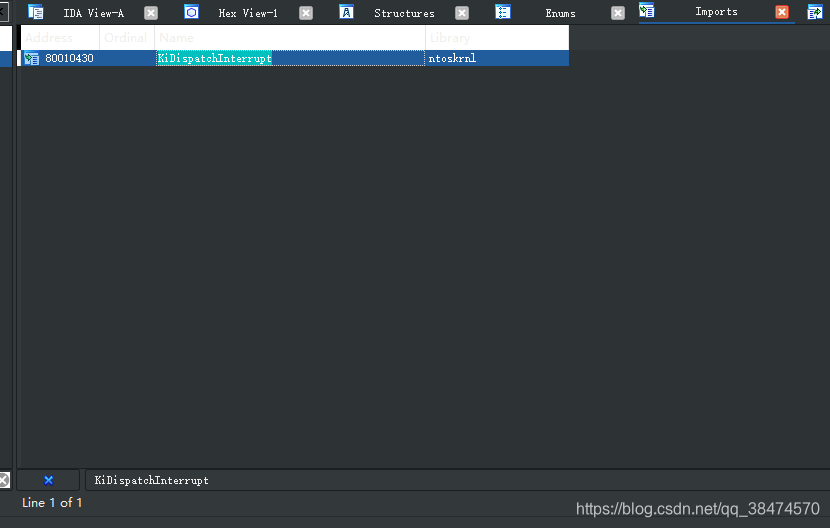Sort imports by Ordinal column header

(x=127, y=38)
